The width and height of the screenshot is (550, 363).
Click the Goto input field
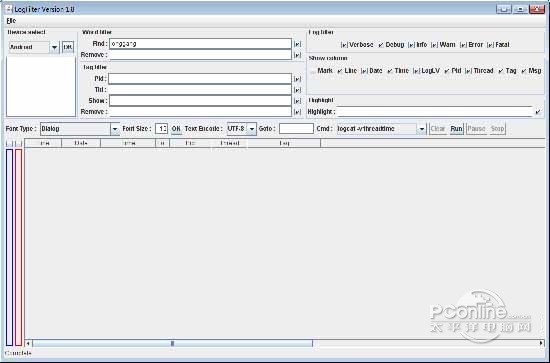point(296,129)
